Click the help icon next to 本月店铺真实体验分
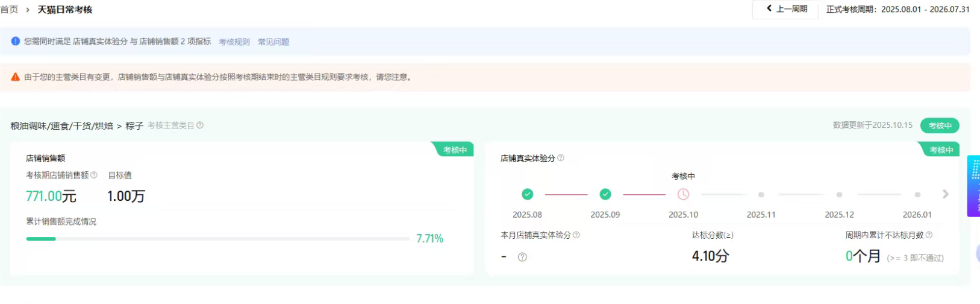The width and height of the screenshot is (980, 304). click(x=576, y=235)
